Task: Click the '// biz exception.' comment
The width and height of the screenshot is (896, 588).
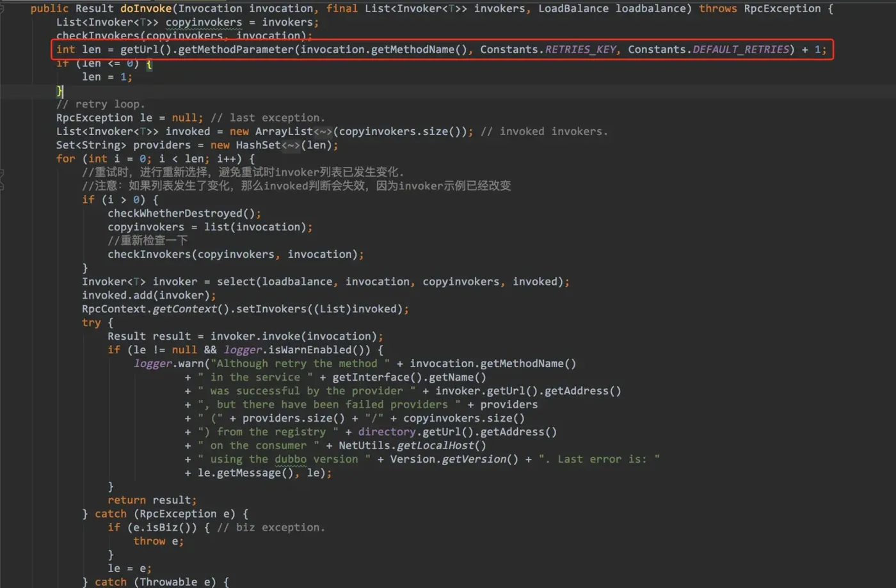Action: [271, 528]
